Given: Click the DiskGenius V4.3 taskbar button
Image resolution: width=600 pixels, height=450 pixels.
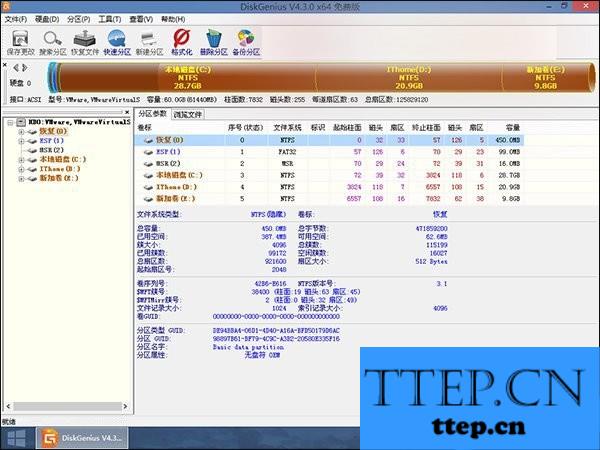Looking at the screenshot, I should tap(82, 438).
